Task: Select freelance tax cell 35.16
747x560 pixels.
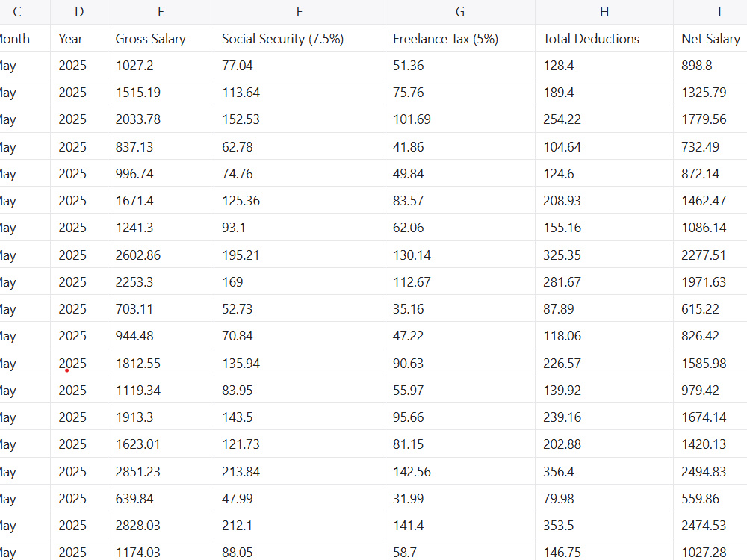Action: point(460,308)
